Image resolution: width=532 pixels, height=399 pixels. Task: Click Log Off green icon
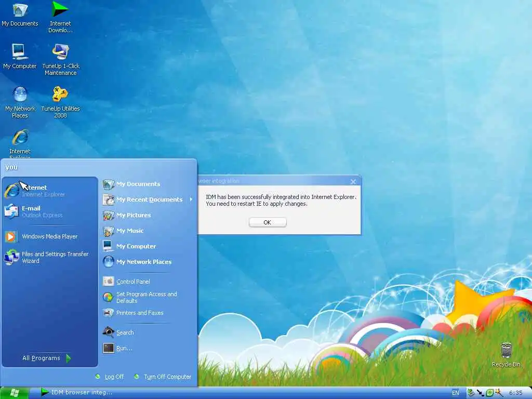[98, 376]
